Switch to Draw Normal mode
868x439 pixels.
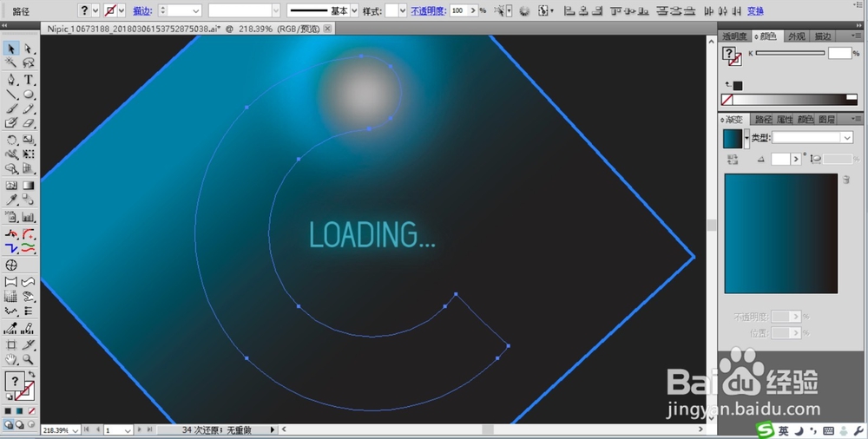8,424
